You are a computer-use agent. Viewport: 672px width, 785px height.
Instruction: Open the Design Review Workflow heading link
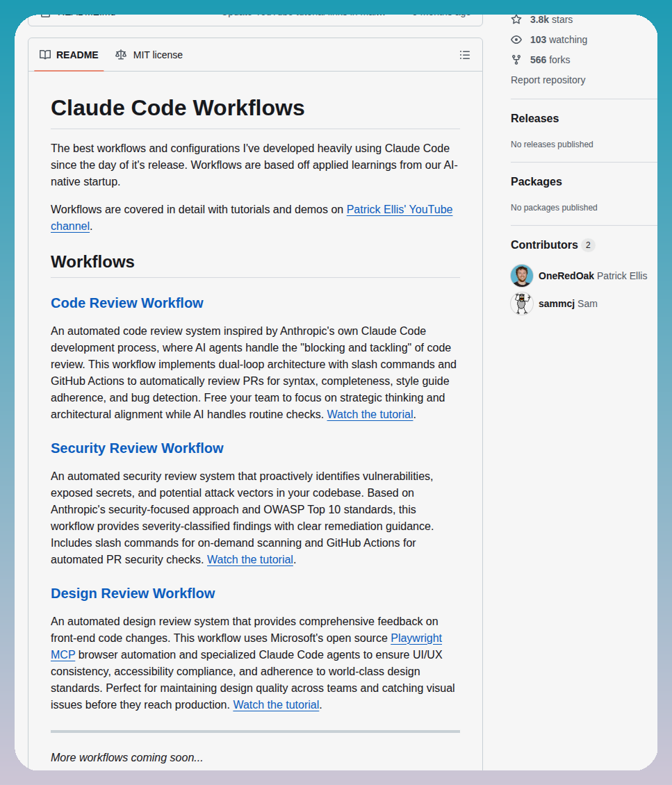click(x=133, y=593)
